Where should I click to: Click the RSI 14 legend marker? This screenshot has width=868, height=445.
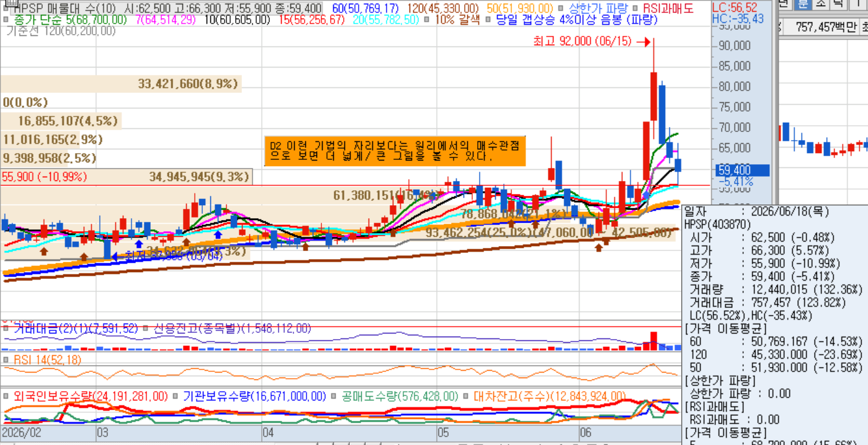point(6,359)
